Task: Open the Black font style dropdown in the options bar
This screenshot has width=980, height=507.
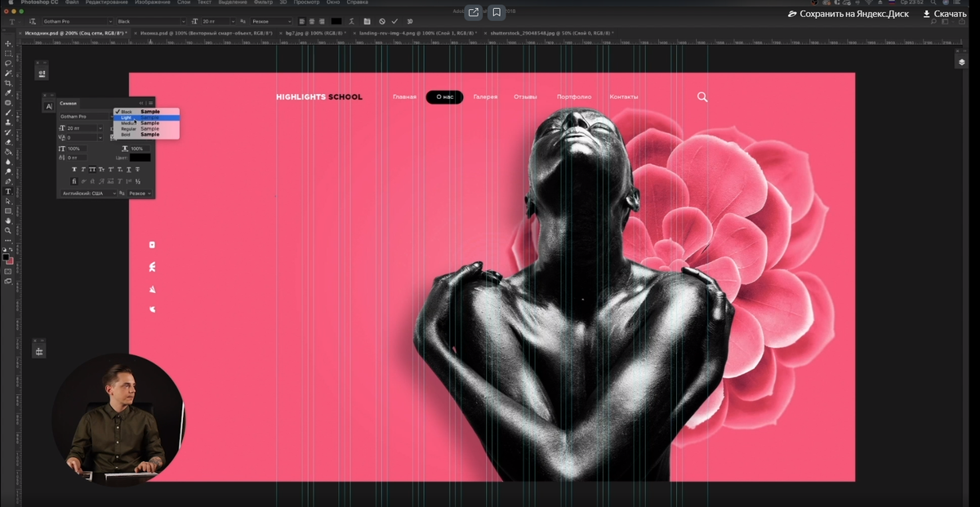Action: 153,21
